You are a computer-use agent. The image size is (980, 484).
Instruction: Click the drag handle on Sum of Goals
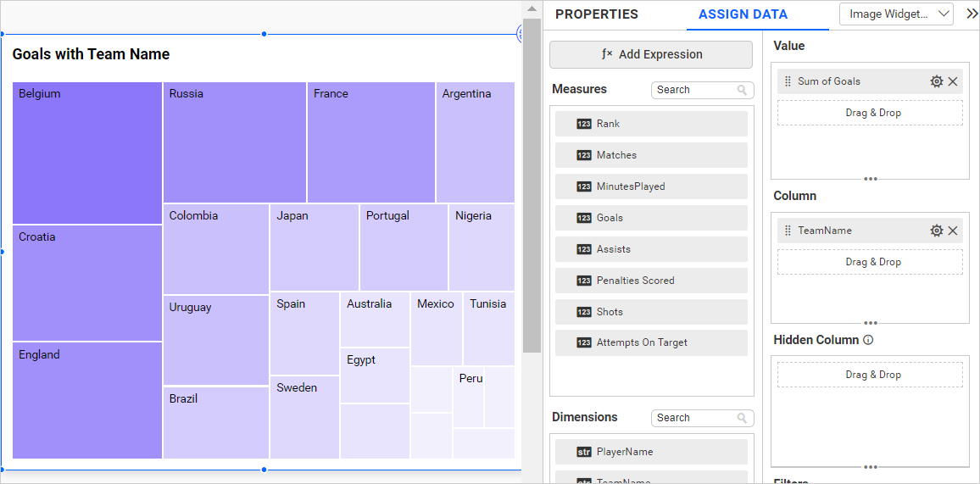tap(788, 81)
